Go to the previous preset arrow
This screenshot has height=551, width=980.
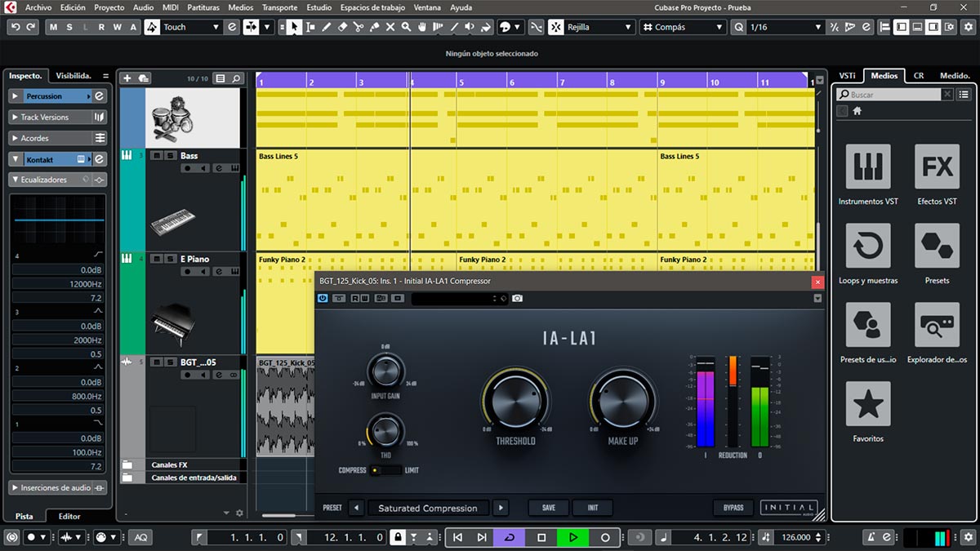pyautogui.click(x=356, y=508)
